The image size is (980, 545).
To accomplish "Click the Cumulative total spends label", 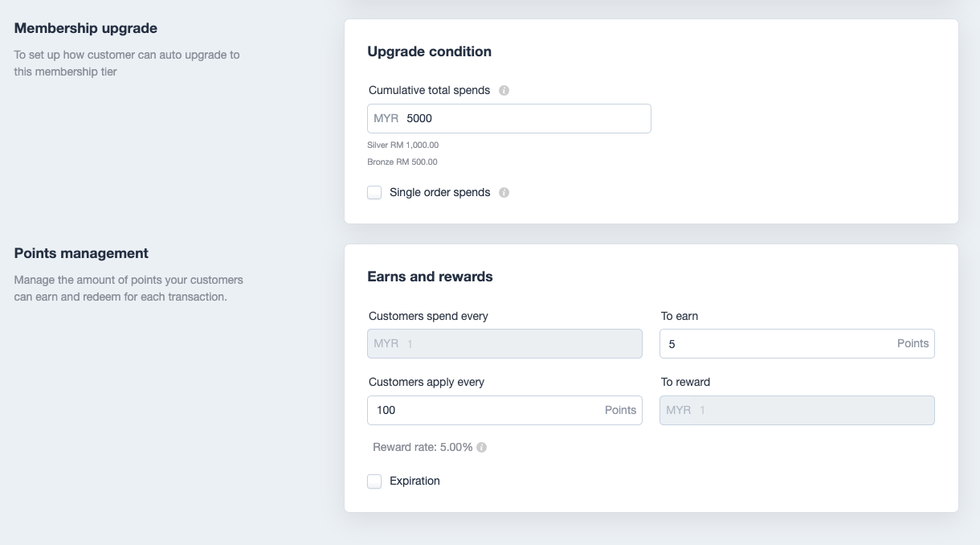I will coord(429,91).
